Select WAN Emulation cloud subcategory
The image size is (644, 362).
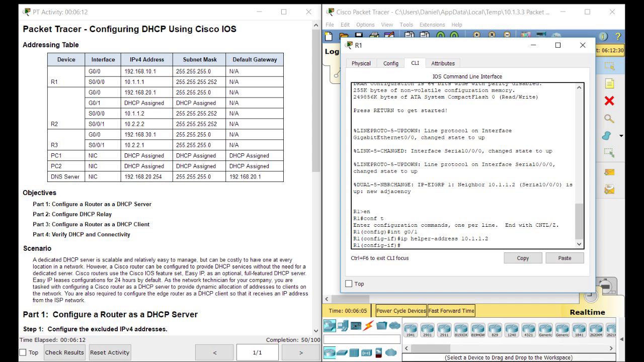[391, 352]
